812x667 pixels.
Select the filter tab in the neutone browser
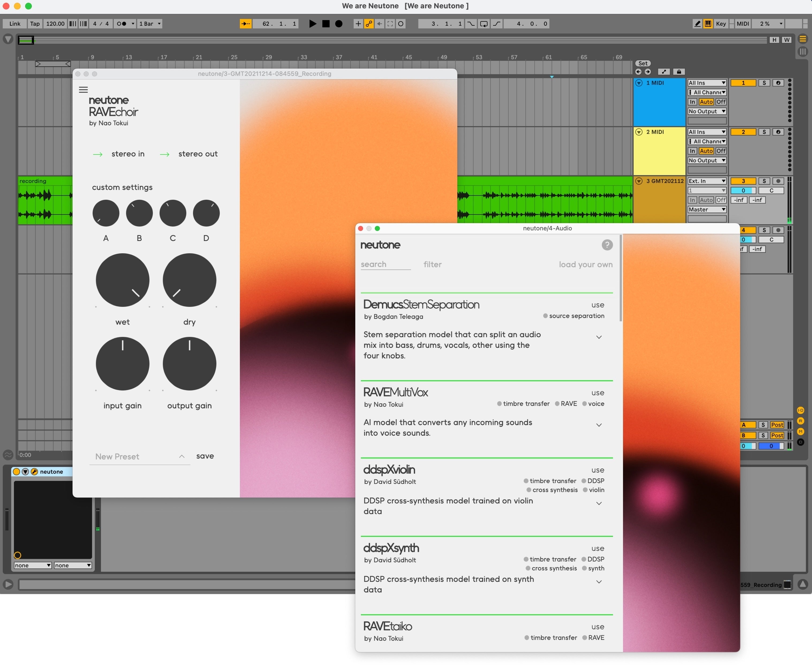[x=432, y=264]
